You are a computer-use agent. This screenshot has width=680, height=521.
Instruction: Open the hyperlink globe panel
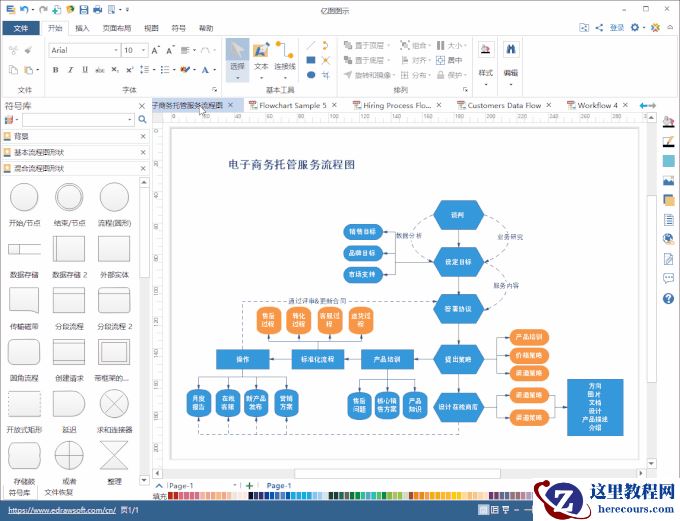click(x=668, y=239)
